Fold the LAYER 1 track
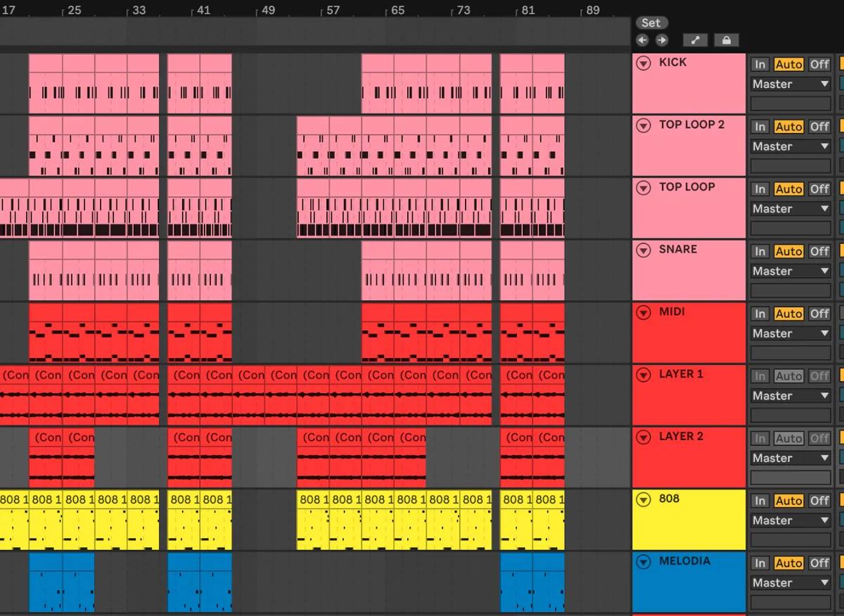The height and width of the screenshot is (616, 844). [643, 375]
